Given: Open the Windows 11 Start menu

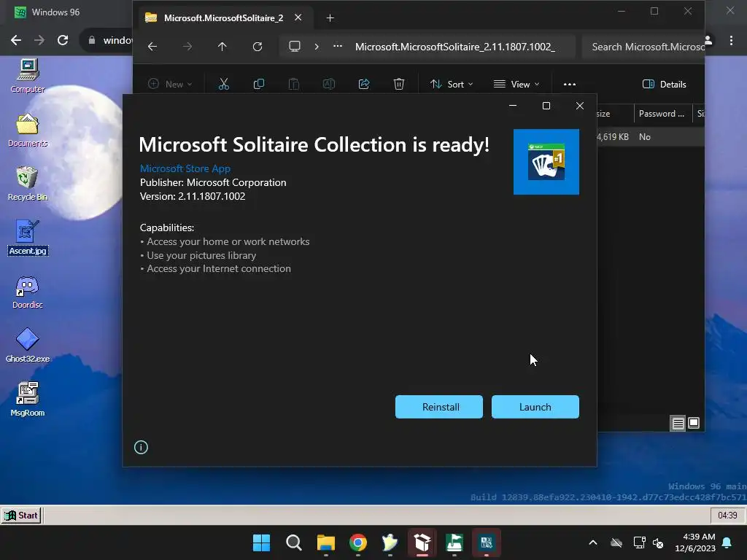Looking at the screenshot, I should [262, 542].
